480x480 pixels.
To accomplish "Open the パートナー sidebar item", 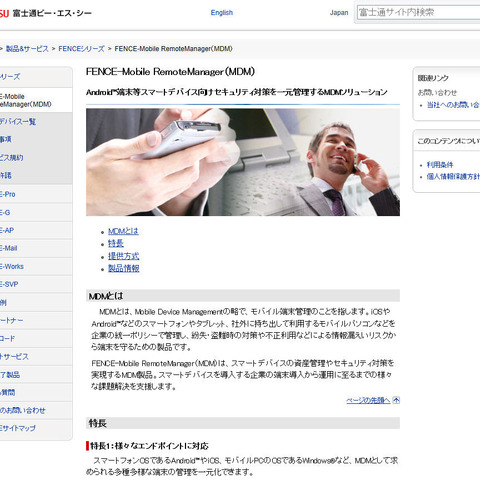I will [36, 320].
